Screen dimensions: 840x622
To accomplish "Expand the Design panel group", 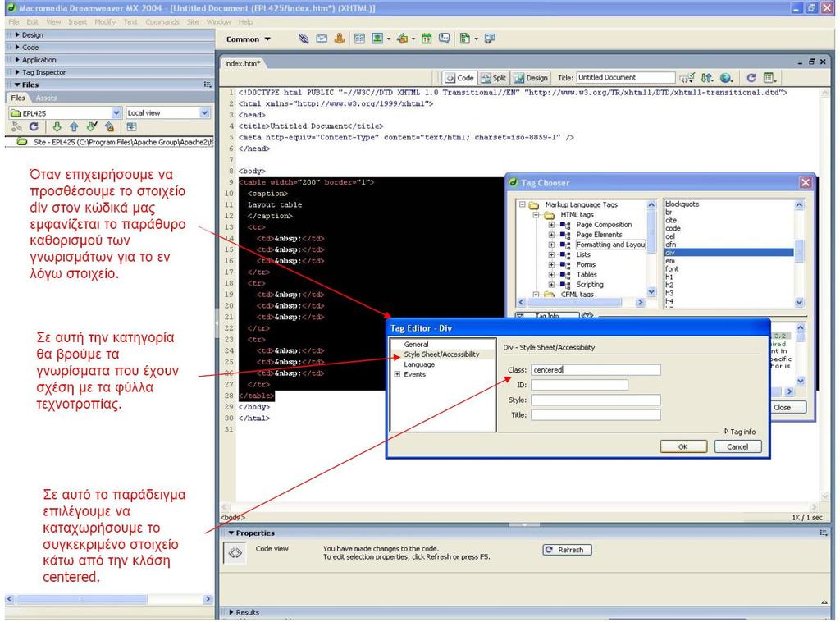I will pyautogui.click(x=18, y=34).
